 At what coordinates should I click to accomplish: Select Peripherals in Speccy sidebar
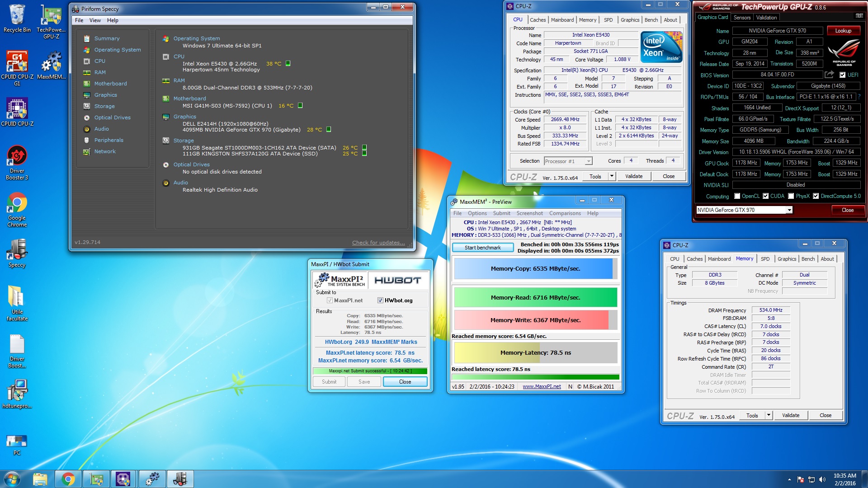[108, 140]
